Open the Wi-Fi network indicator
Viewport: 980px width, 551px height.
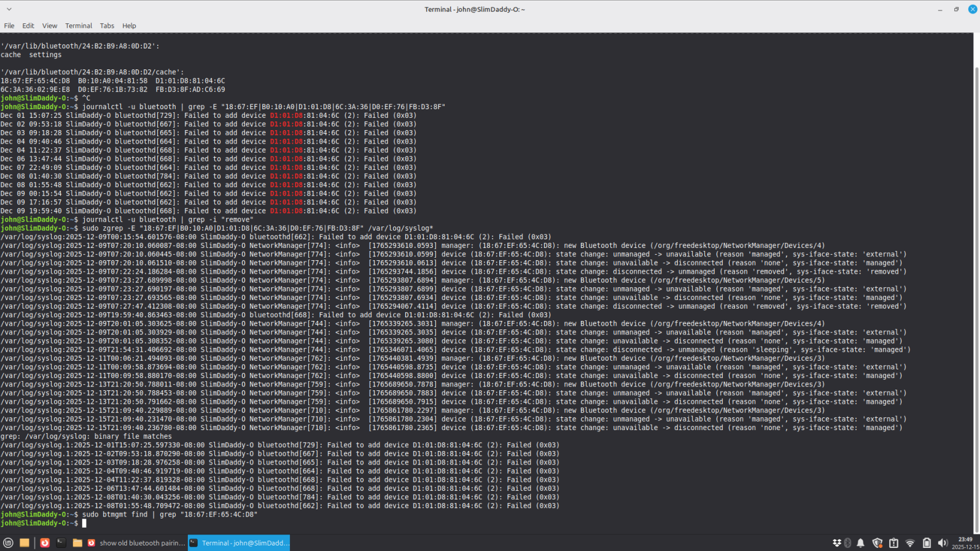coord(910,542)
